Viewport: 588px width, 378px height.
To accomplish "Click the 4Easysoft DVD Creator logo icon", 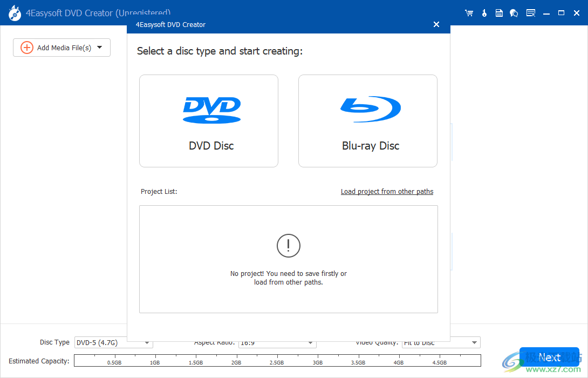I will point(13,12).
